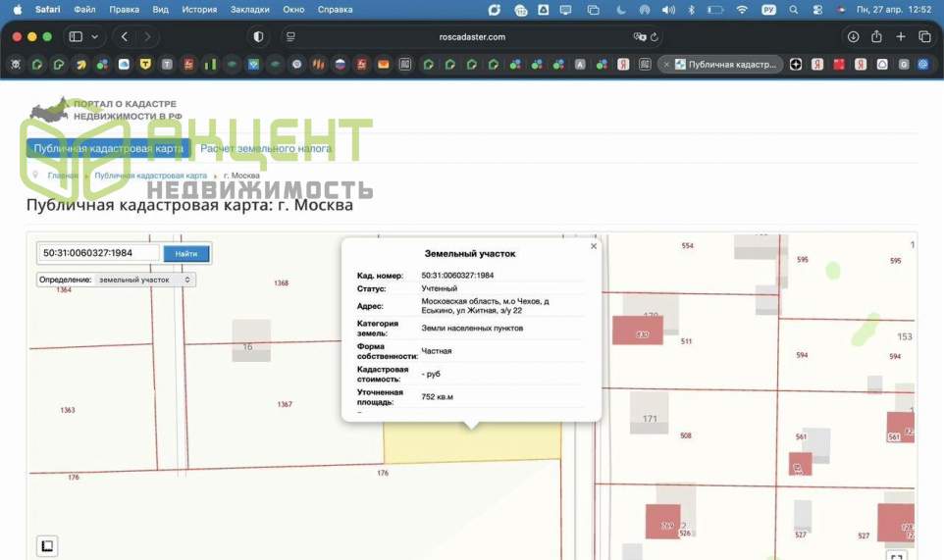
Task: Click the Главная breadcrumb link
Action: point(63,175)
